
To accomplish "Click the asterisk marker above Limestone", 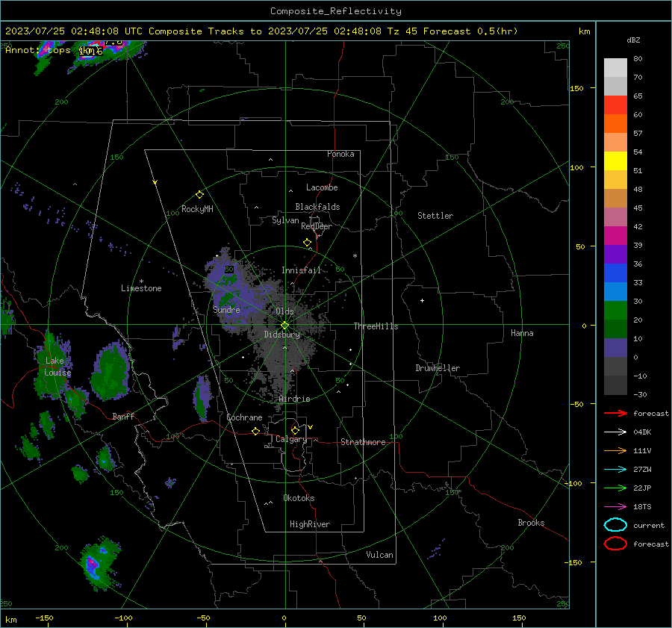I will pyautogui.click(x=141, y=282).
